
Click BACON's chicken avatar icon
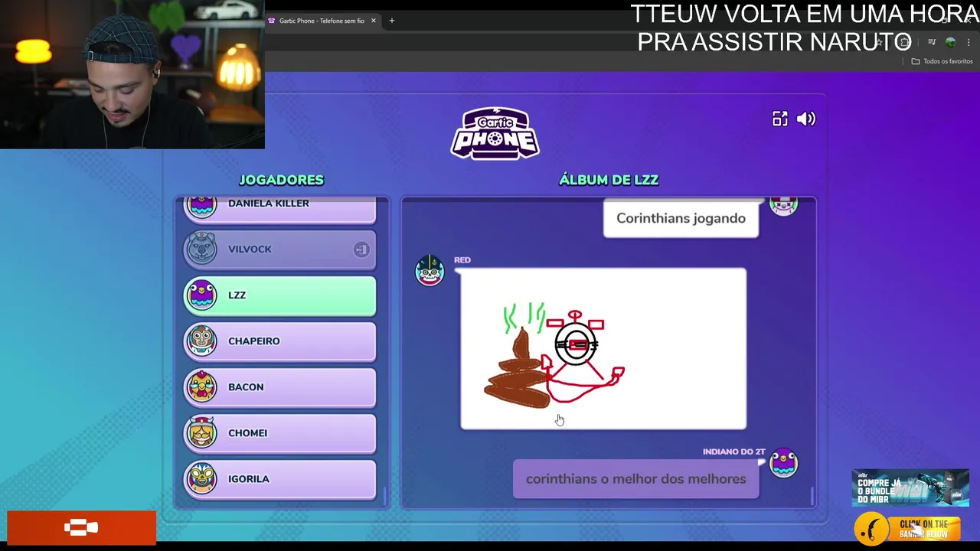click(202, 386)
